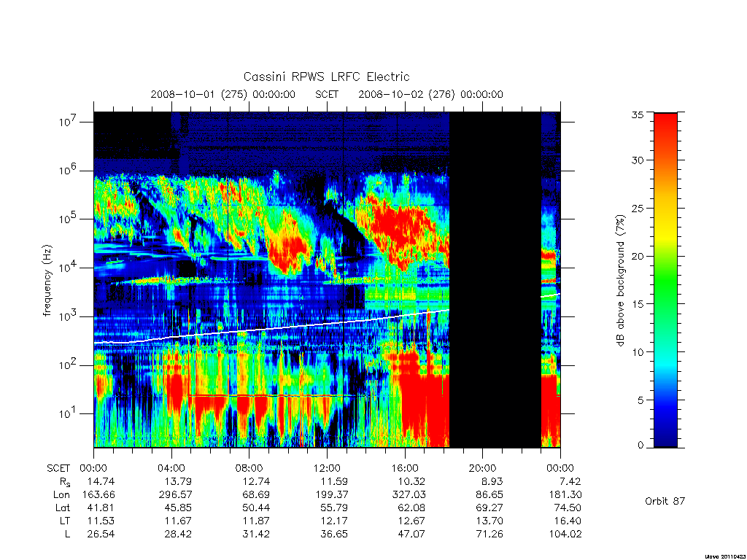Click the colorbar value 10
The height and width of the screenshot is (560, 747).
pyautogui.click(x=638, y=352)
